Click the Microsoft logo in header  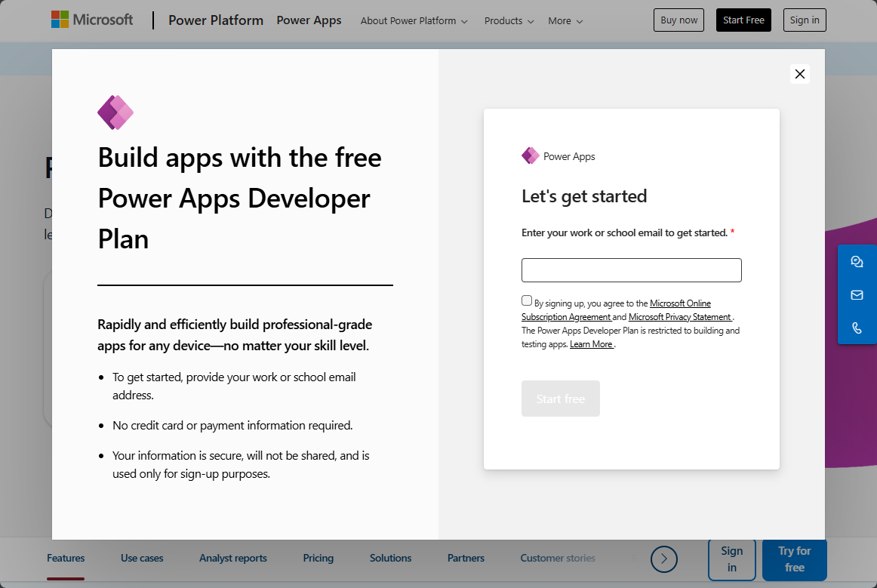click(92, 20)
